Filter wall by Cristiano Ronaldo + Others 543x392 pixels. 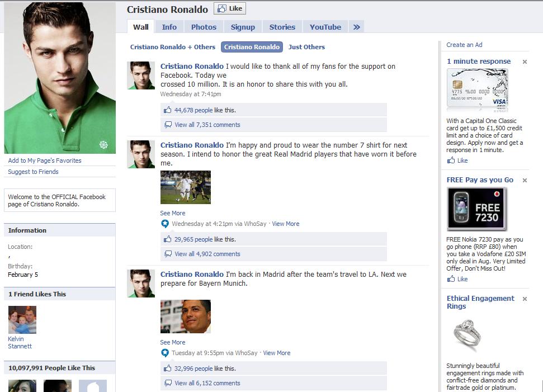point(172,47)
